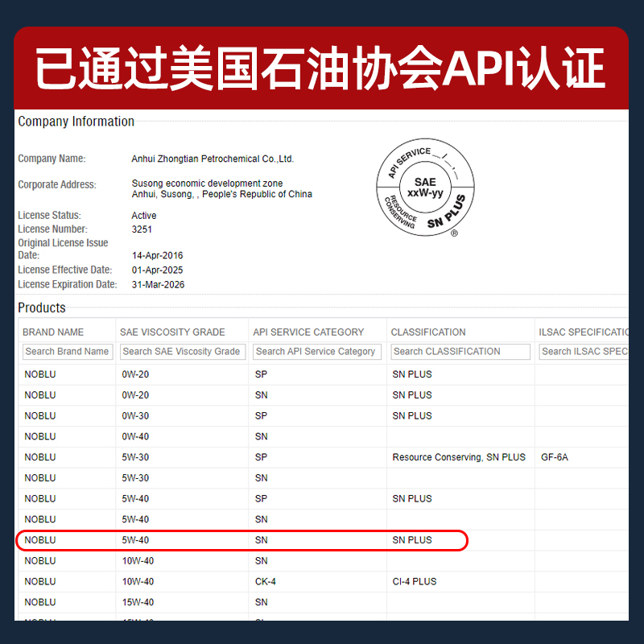The width and height of the screenshot is (644, 644).
Task: Click the Search API Service Category field
Action: click(317, 352)
